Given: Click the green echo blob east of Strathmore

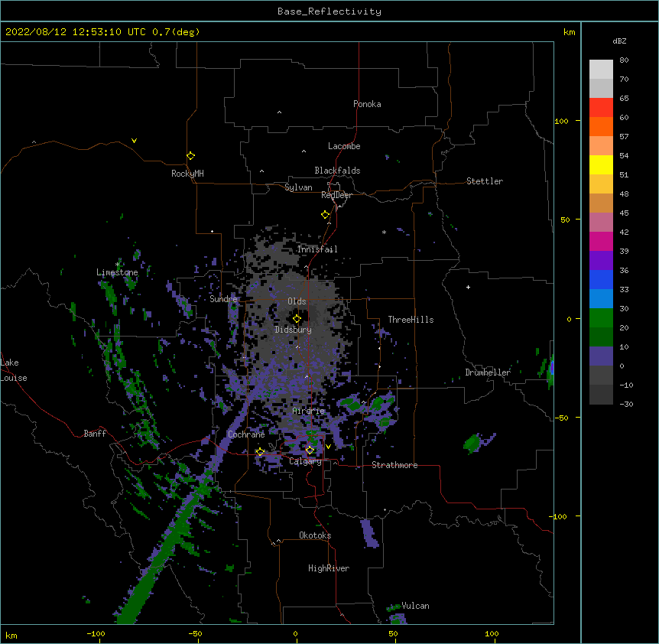Looking at the screenshot, I should tap(472, 443).
